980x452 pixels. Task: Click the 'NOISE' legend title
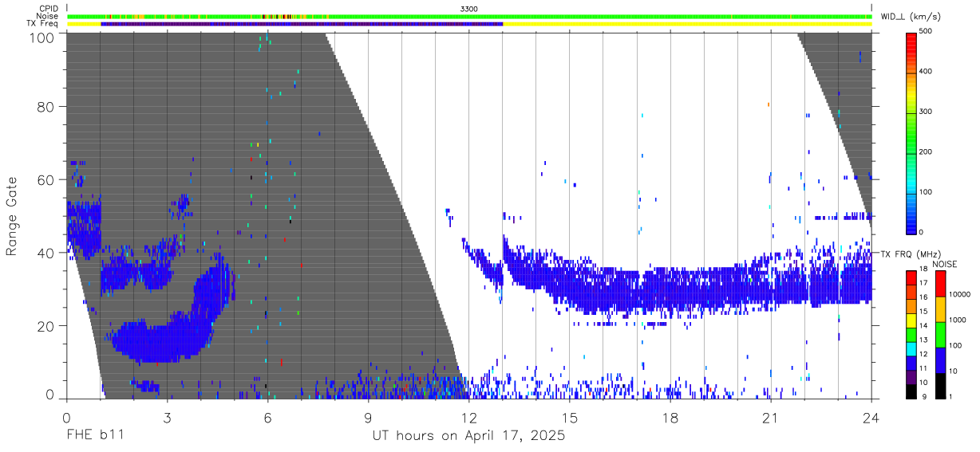point(945,264)
